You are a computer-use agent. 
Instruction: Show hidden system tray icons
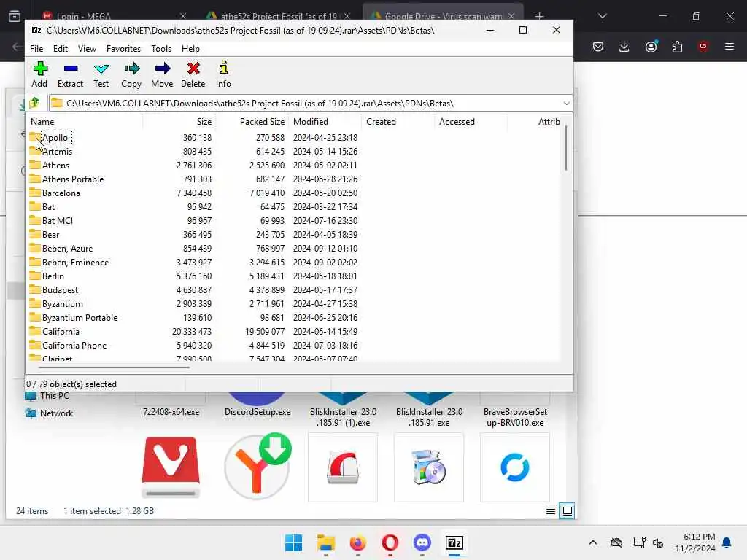[x=592, y=542]
